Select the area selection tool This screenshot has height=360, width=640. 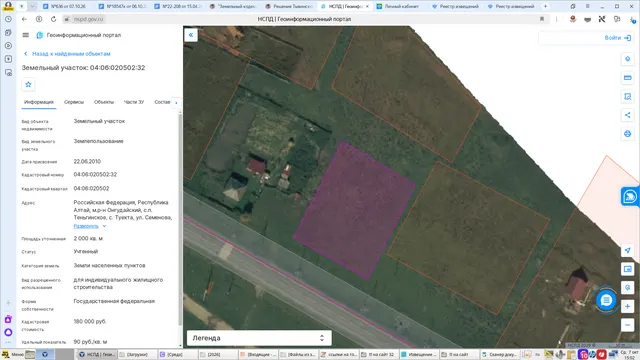pyautogui.click(x=627, y=96)
